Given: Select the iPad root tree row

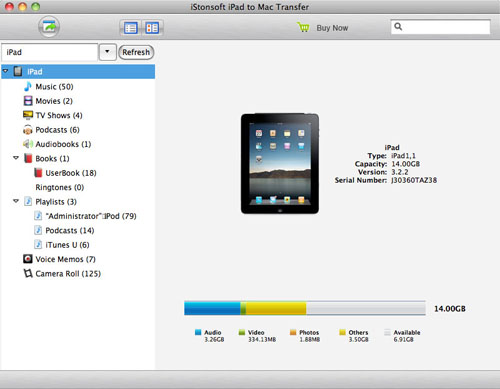Looking at the screenshot, I should click(x=78, y=72).
